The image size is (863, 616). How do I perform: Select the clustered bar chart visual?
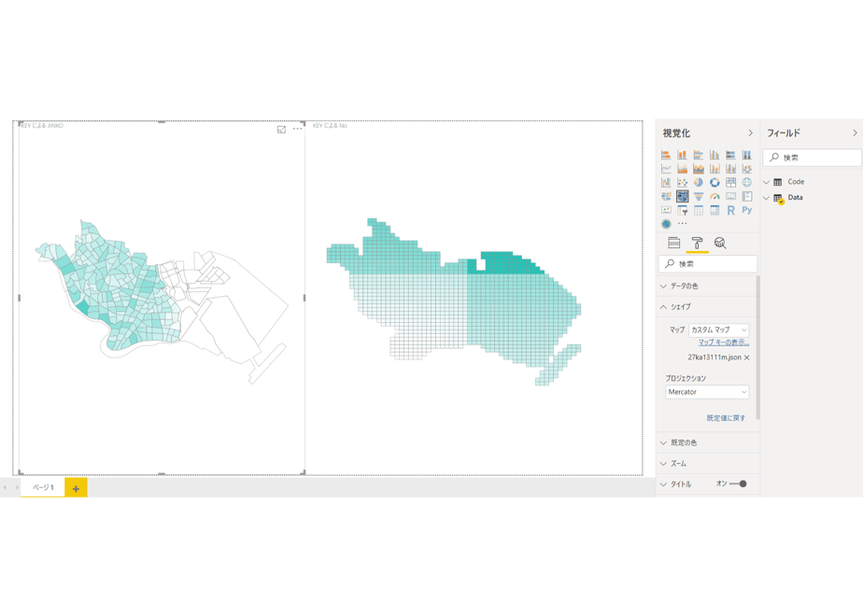point(699,155)
